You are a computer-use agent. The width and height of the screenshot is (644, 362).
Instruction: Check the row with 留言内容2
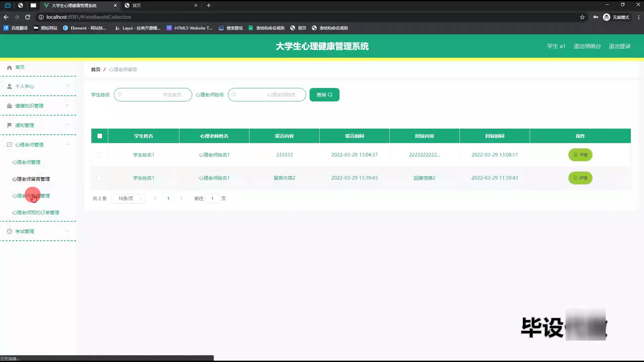99,178
